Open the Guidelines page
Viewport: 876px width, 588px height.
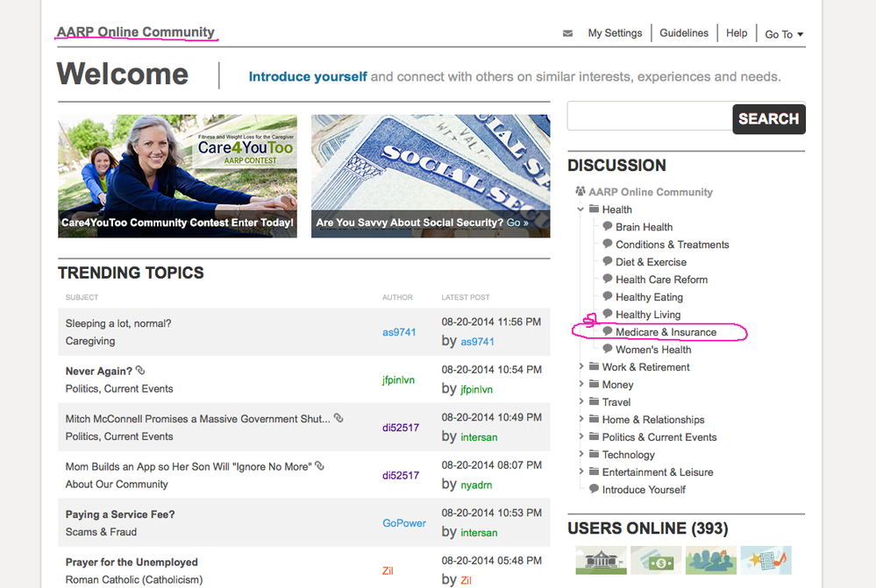[684, 32]
